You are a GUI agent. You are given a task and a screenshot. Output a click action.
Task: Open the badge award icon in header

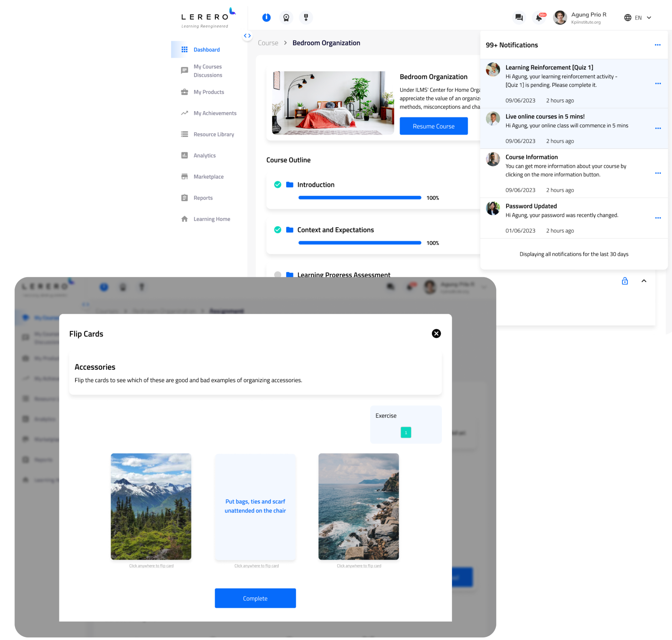point(286,17)
